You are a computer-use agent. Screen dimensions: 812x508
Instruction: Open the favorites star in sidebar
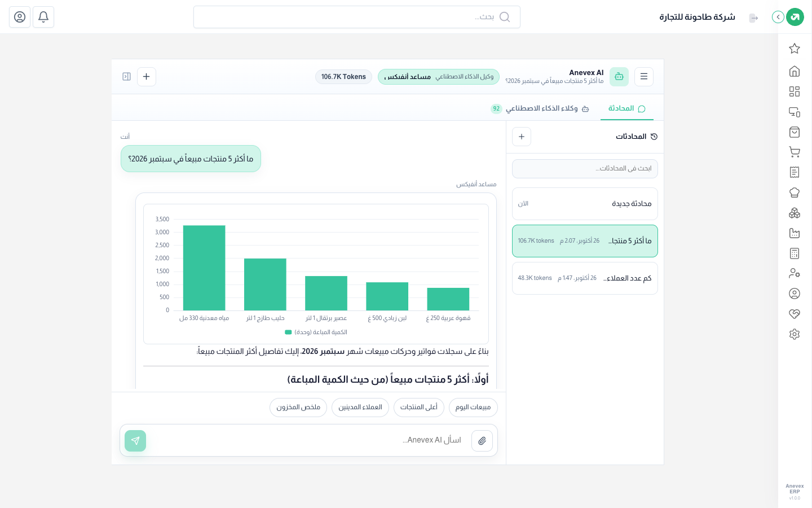(x=795, y=49)
